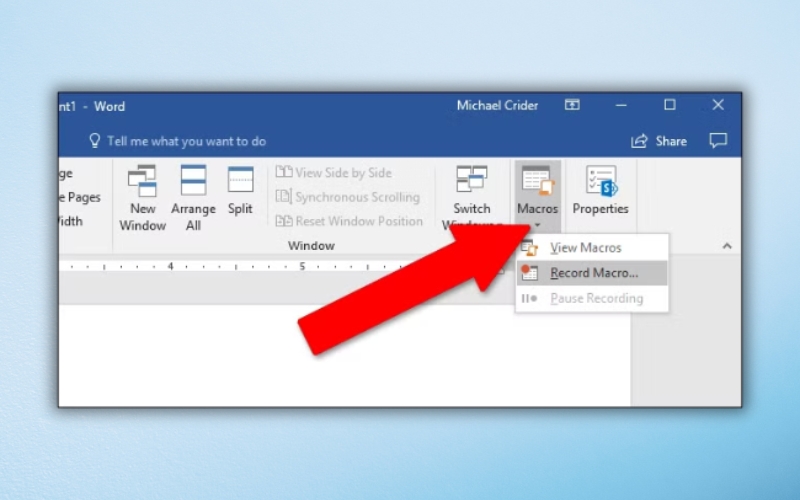
Task: Open the Macros dropdown button
Action: coord(538,197)
